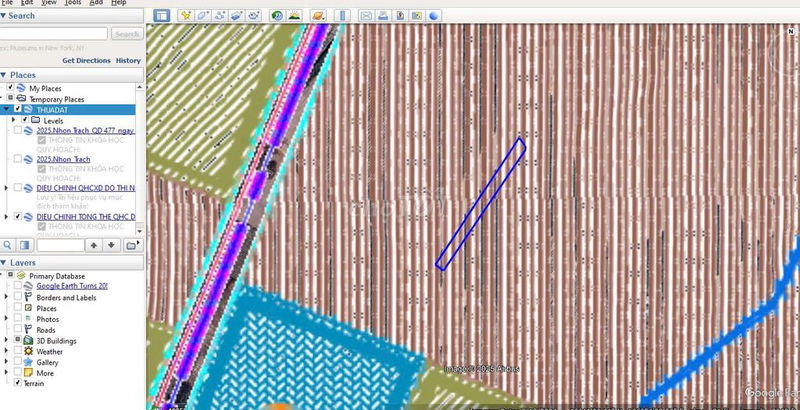
Task: Click the sunlight landscape icon
Action: (x=295, y=16)
